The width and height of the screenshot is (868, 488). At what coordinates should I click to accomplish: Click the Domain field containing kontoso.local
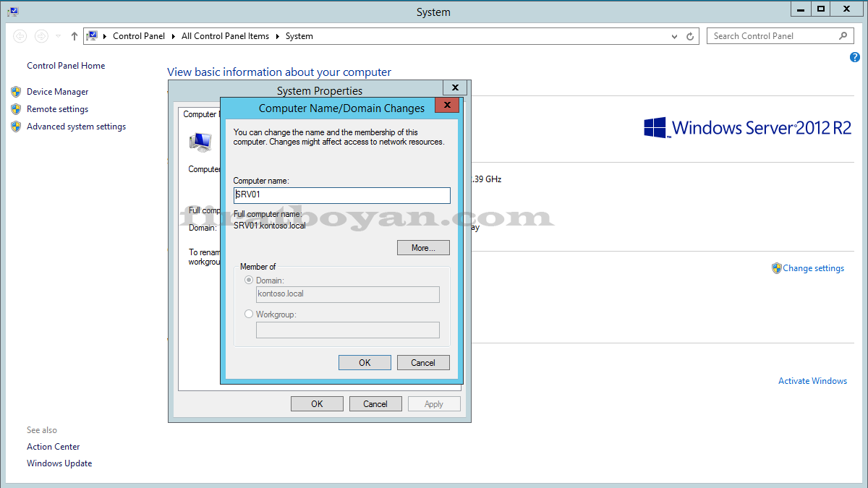[348, 294]
